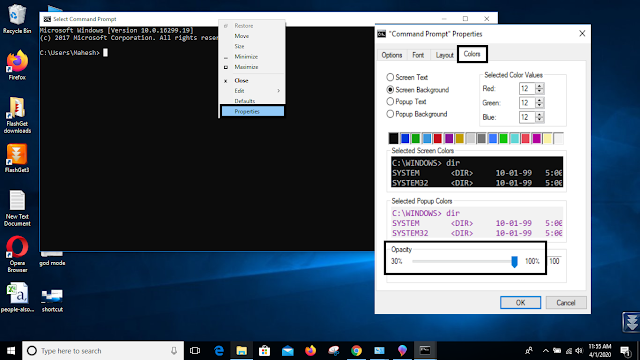Show hidden system tray icons
640x360 pixels.
pos(546,351)
